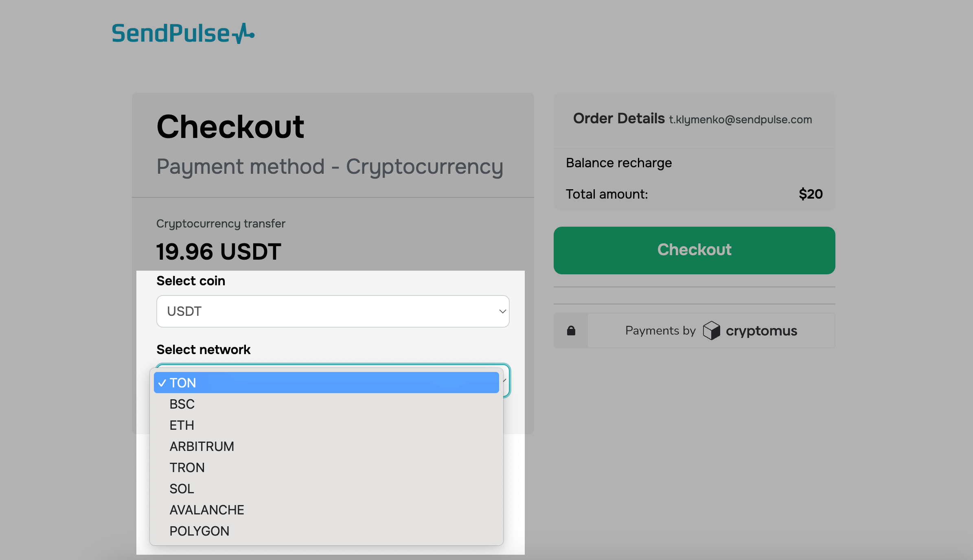
Task: Choose BSC from the network list
Action: tap(182, 404)
